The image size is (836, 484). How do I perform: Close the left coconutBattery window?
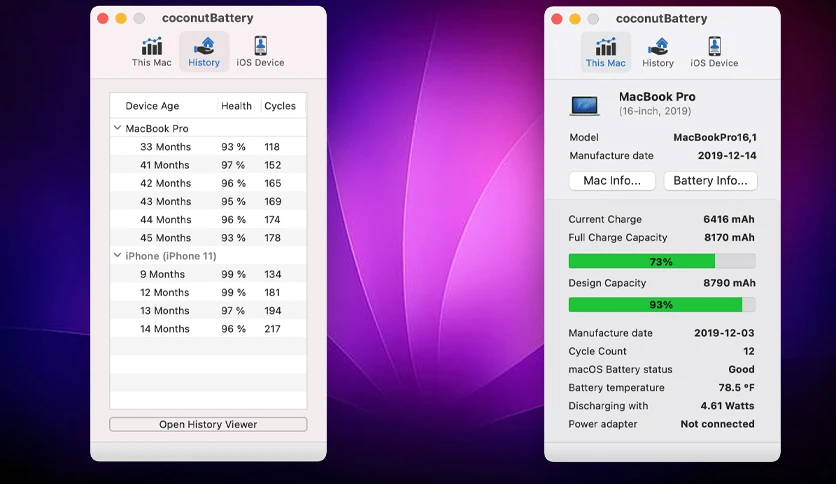click(x=103, y=19)
